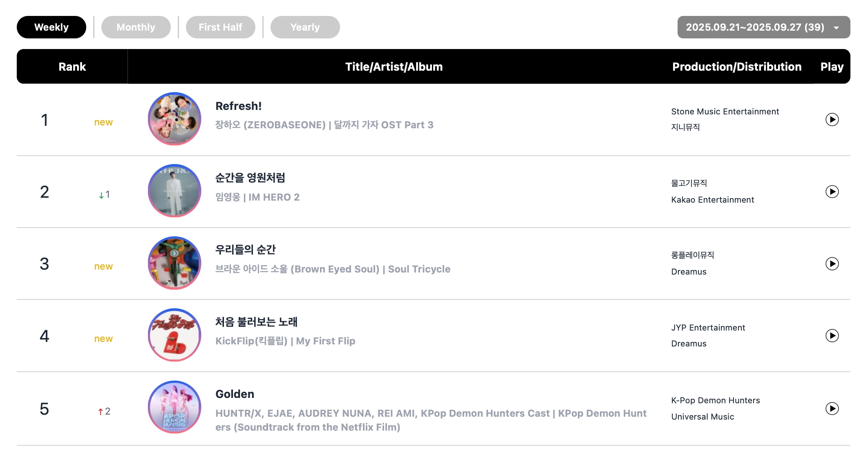Click the Golden song title
The width and height of the screenshot is (868, 449).
pyautogui.click(x=235, y=394)
